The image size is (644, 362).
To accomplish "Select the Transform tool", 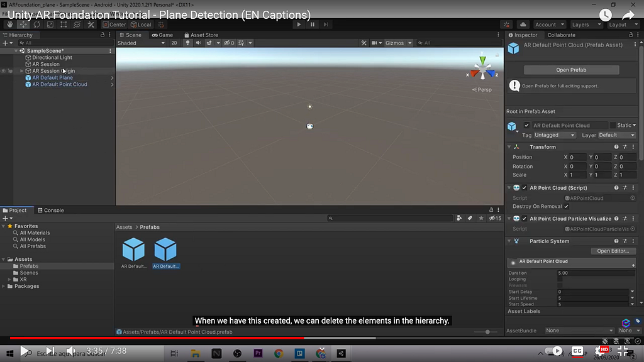I will click(x=77, y=25).
